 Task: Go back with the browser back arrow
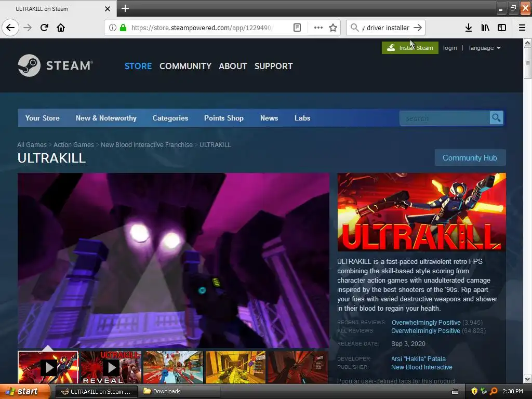[x=10, y=28]
